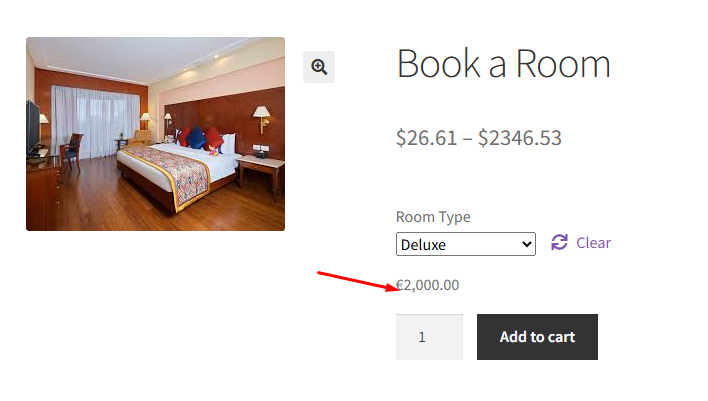
Task: Click the wall lamp above the nightstand
Action: point(262,115)
